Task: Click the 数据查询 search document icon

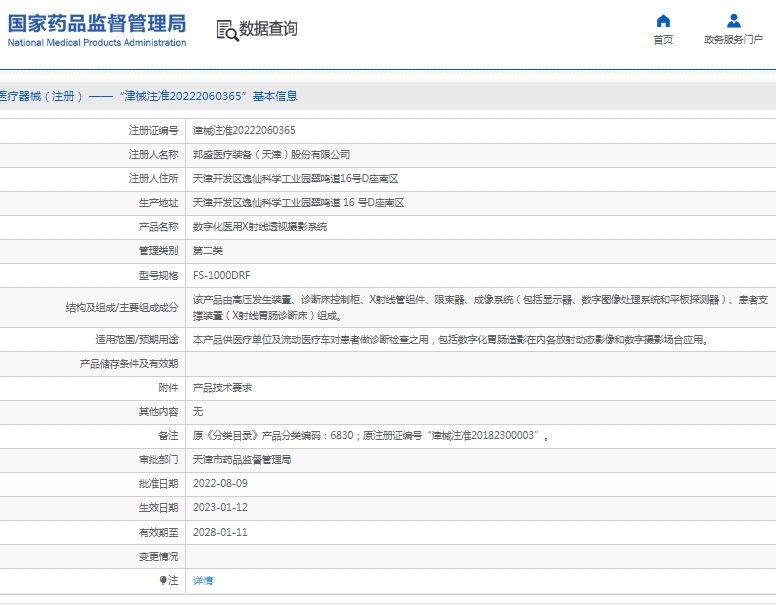Action: [227, 30]
